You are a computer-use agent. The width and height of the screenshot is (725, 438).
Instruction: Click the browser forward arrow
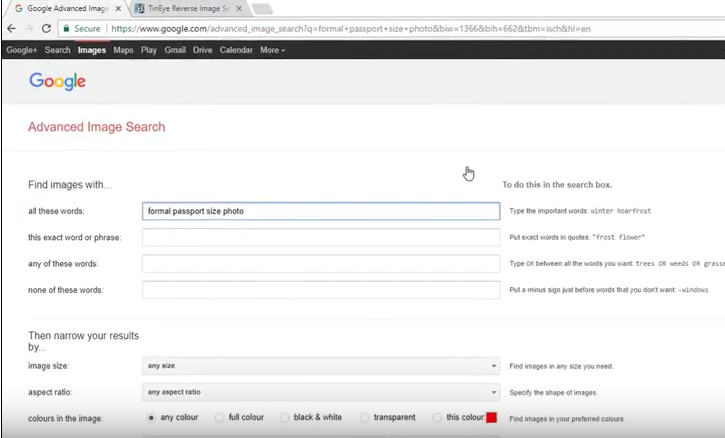(x=29, y=29)
